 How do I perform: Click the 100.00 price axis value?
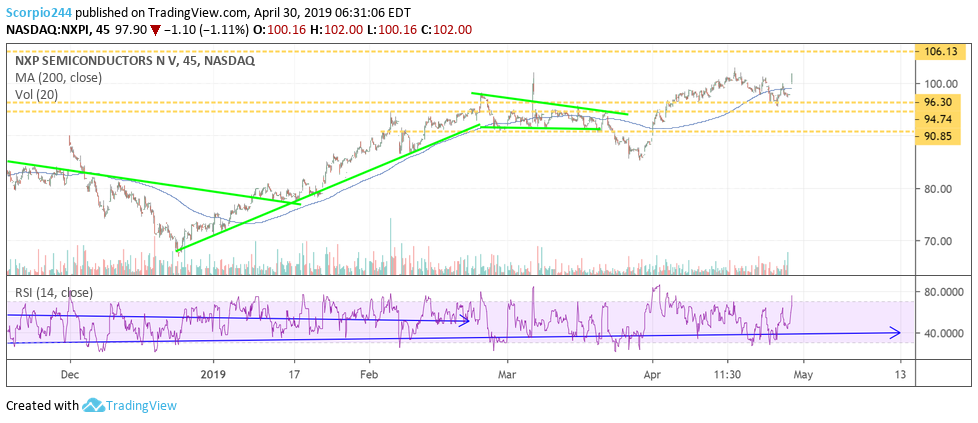(x=939, y=84)
